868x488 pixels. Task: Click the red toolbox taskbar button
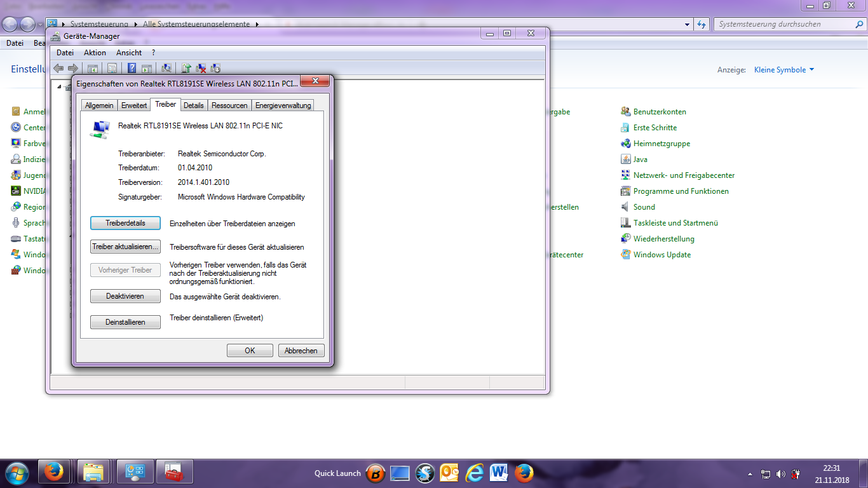(x=174, y=473)
